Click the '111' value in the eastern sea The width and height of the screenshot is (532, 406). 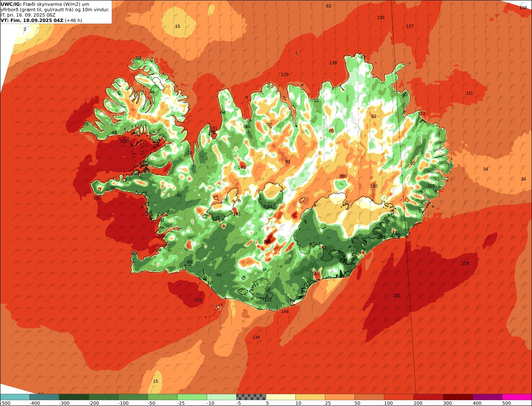(470, 93)
